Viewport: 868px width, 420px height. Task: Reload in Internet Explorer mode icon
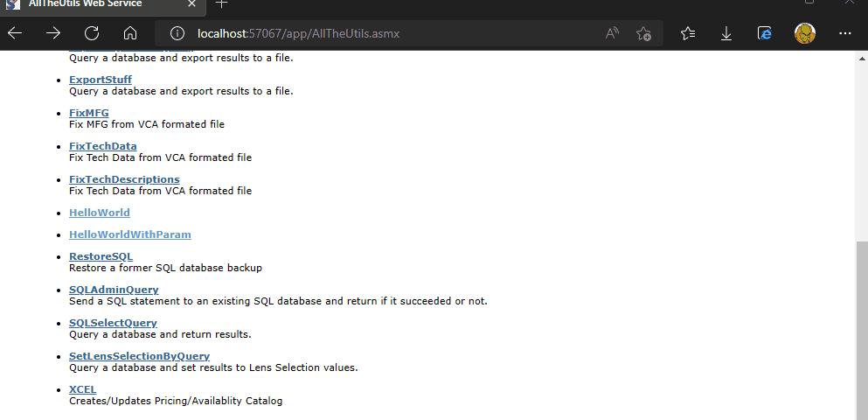765,33
